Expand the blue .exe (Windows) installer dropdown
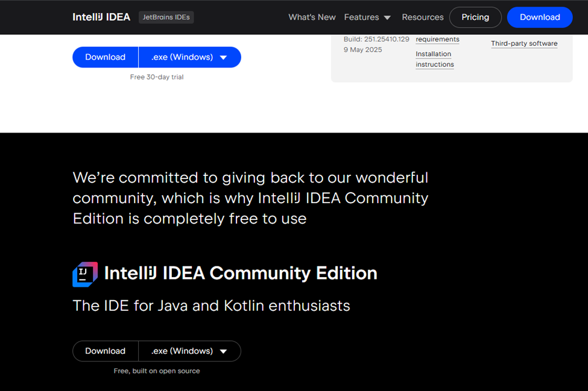This screenshot has width=588, height=391. pyautogui.click(x=189, y=57)
